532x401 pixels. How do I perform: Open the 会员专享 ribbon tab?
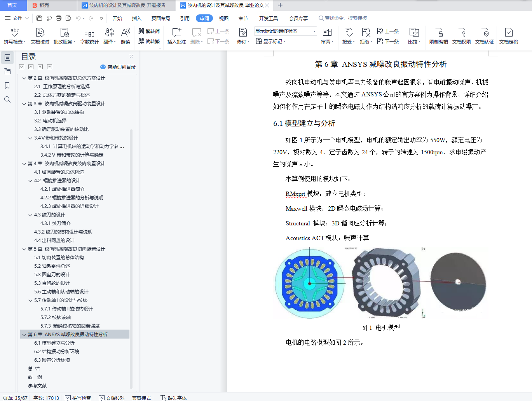coord(298,18)
